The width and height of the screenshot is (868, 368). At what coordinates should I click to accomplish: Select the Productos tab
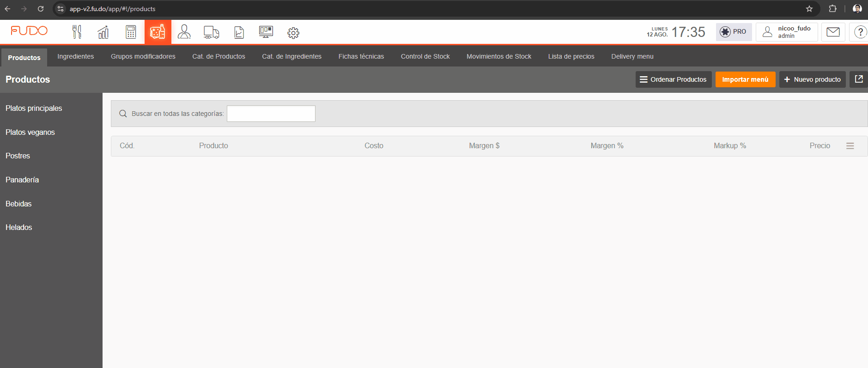click(x=24, y=58)
